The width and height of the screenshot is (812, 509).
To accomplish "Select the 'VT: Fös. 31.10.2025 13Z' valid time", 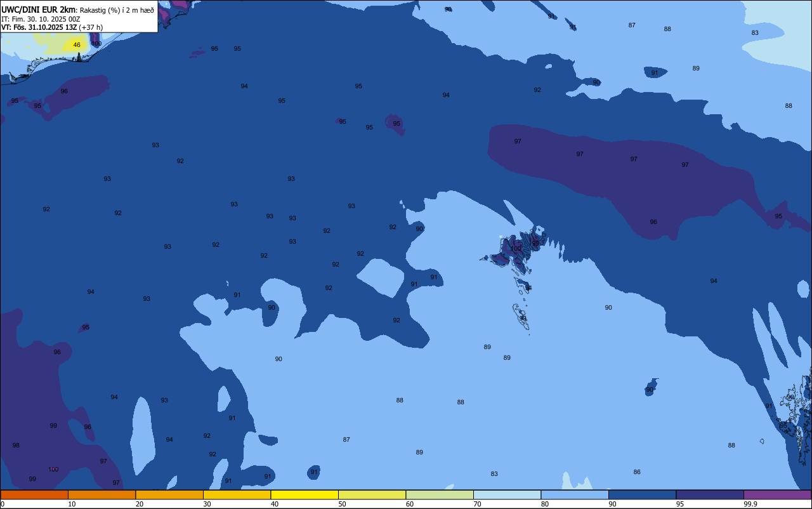I will [39, 27].
